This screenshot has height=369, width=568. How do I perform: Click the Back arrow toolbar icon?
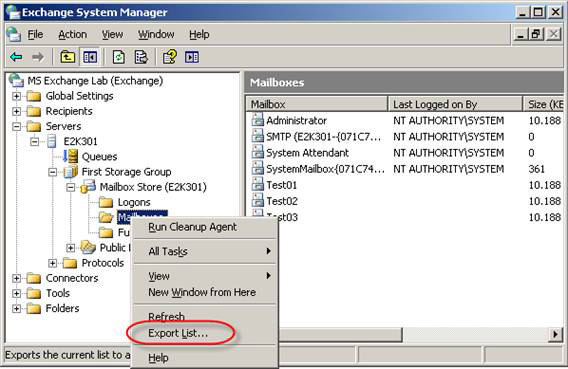pyautogui.click(x=16, y=57)
